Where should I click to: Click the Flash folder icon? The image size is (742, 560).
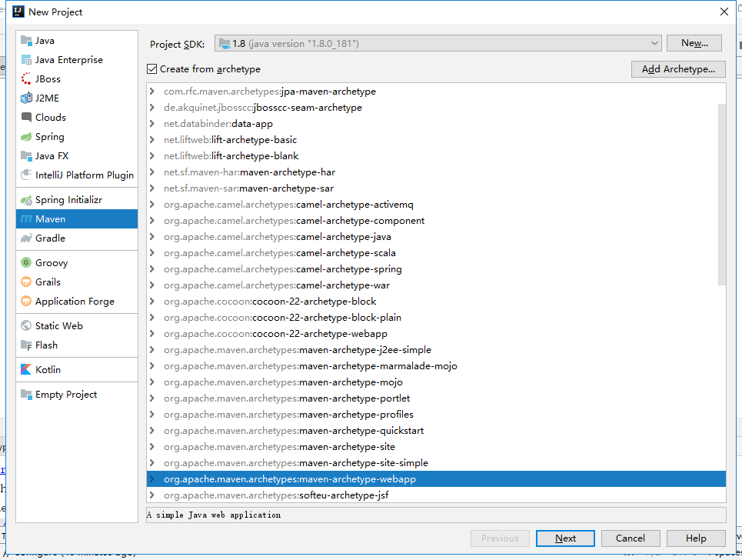click(26, 345)
